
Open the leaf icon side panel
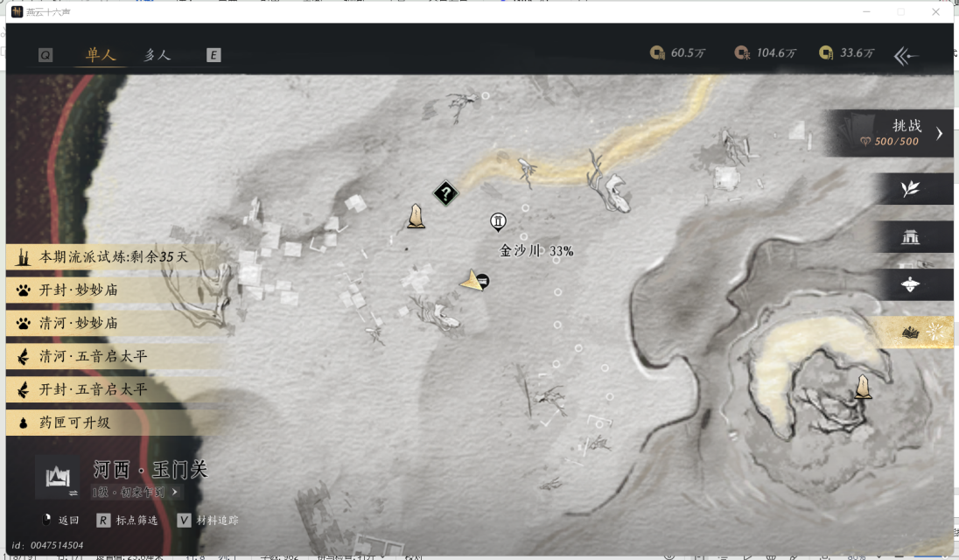[x=911, y=189]
